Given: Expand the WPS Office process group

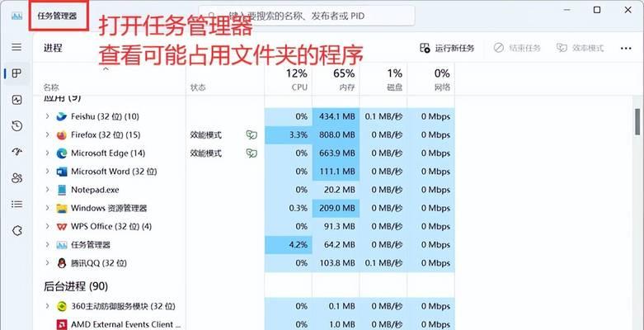Looking at the screenshot, I should (47, 226).
